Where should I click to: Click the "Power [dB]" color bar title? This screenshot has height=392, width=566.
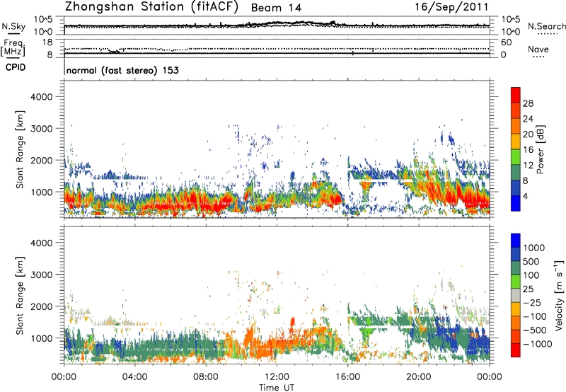pyautogui.click(x=541, y=149)
